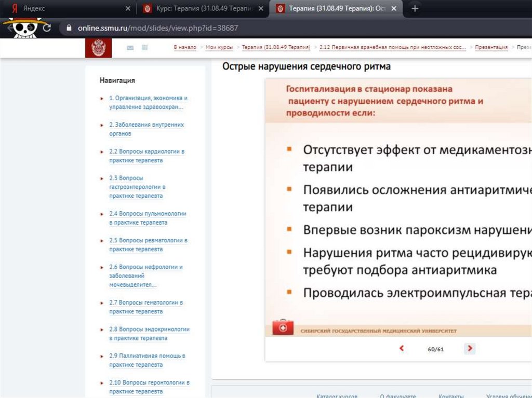Expand '1. Организация, экономика и управление' navigation item
Image resolution: width=532 pixels, height=398 pixels.
coord(148,102)
